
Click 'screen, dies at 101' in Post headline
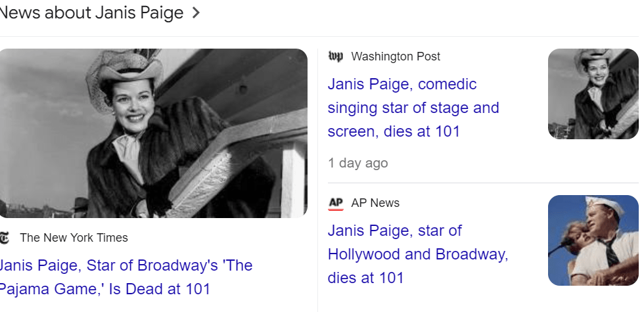point(394,131)
